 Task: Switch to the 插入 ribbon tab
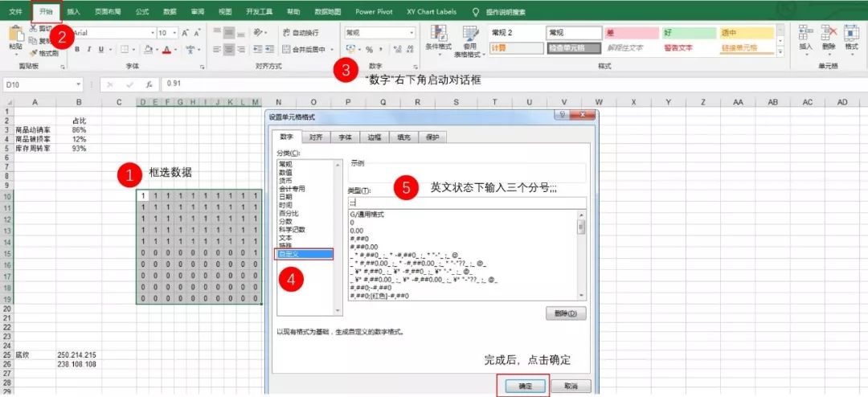[73, 12]
